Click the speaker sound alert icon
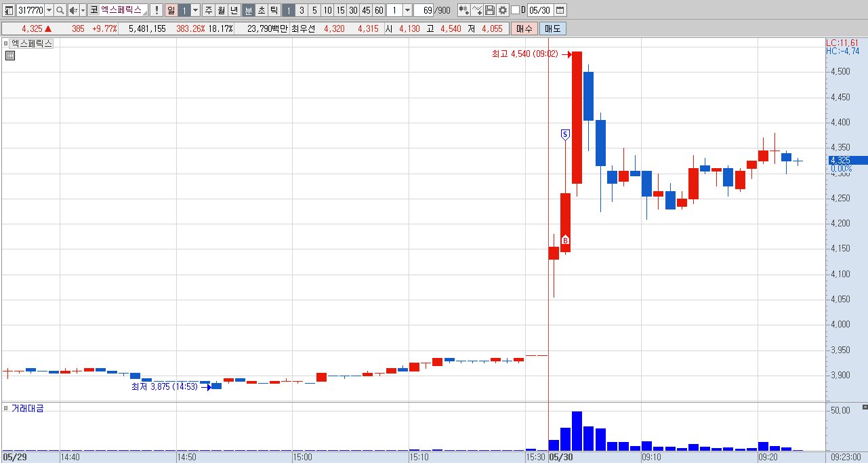Image resolution: width=868 pixels, height=463 pixels. click(x=73, y=10)
